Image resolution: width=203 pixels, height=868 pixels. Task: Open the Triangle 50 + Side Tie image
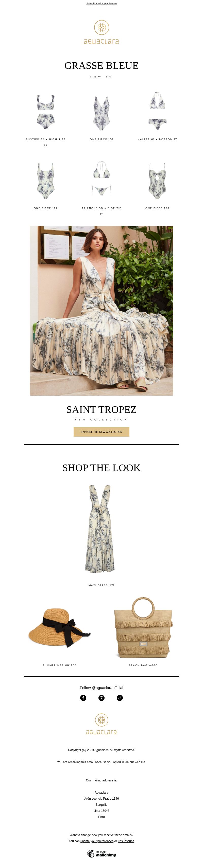pyautogui.click(x=101, y=179)
